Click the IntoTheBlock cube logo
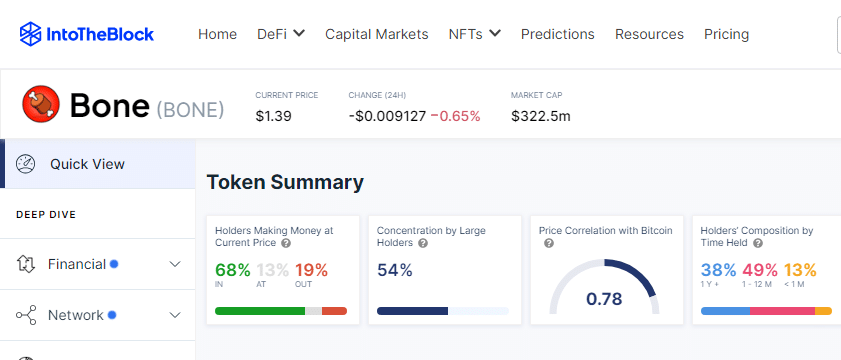 tap(31, 34)
